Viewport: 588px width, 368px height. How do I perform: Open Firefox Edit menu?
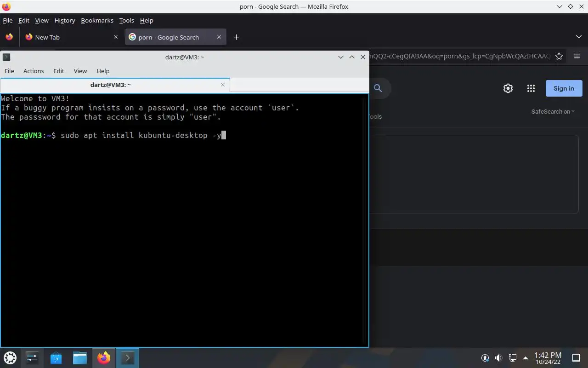click(x=24, y=20)
